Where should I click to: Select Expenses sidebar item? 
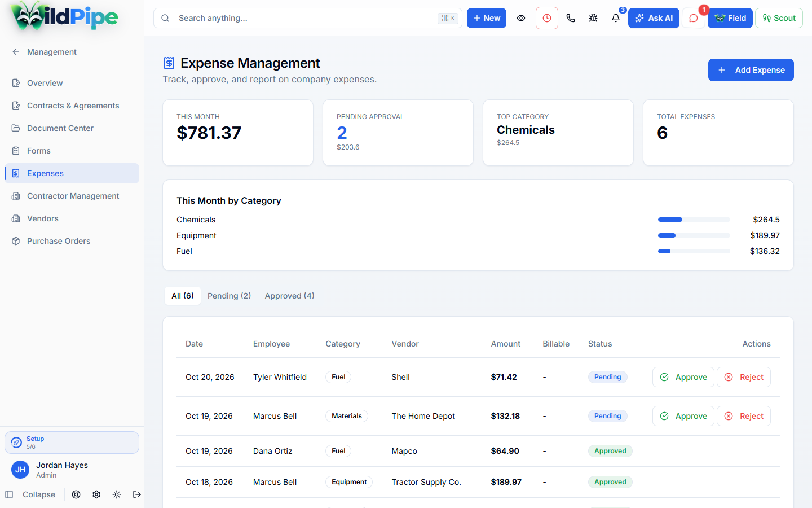[72, 173]
